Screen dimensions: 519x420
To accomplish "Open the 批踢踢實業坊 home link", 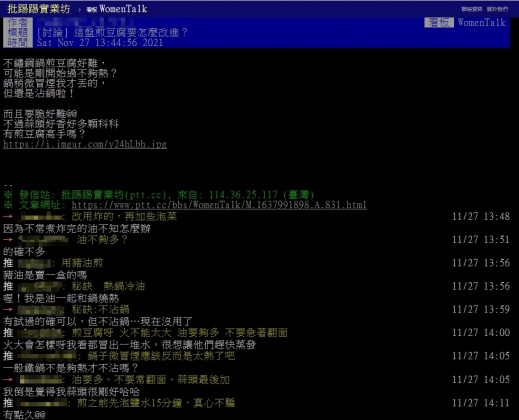I will point(39,9).
